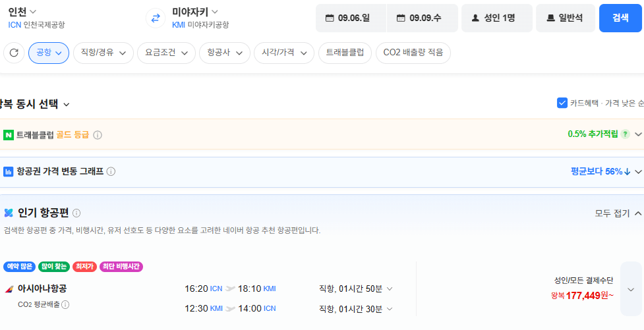Change passengers 성인 1명

tap(497, 18)
